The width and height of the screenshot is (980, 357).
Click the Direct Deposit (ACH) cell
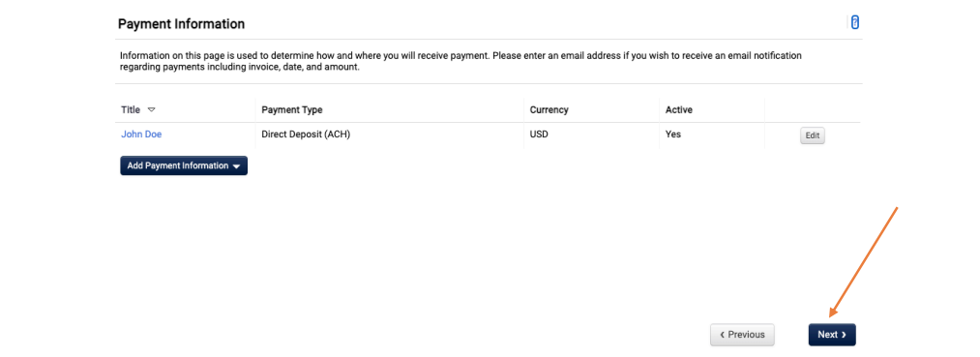(306, 134)
